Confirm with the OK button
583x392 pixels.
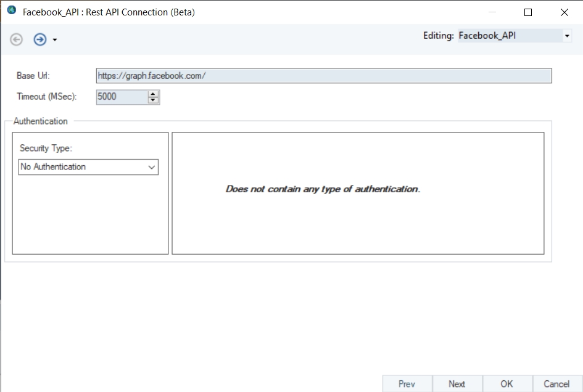tap(507, 384)
